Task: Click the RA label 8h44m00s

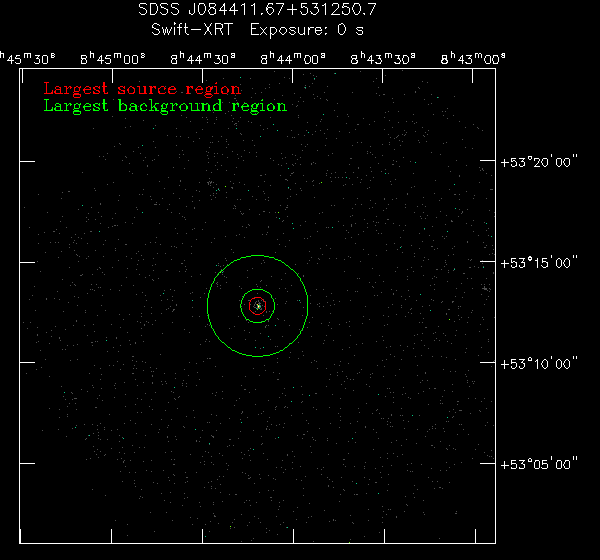Action: (293, 59)
